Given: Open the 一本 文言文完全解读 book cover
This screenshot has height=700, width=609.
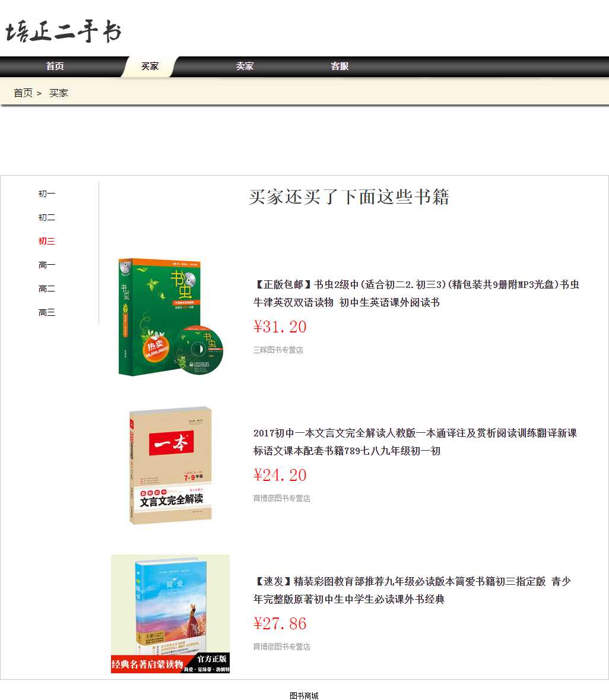Looking at the screenshot, I should click(170, 465).
